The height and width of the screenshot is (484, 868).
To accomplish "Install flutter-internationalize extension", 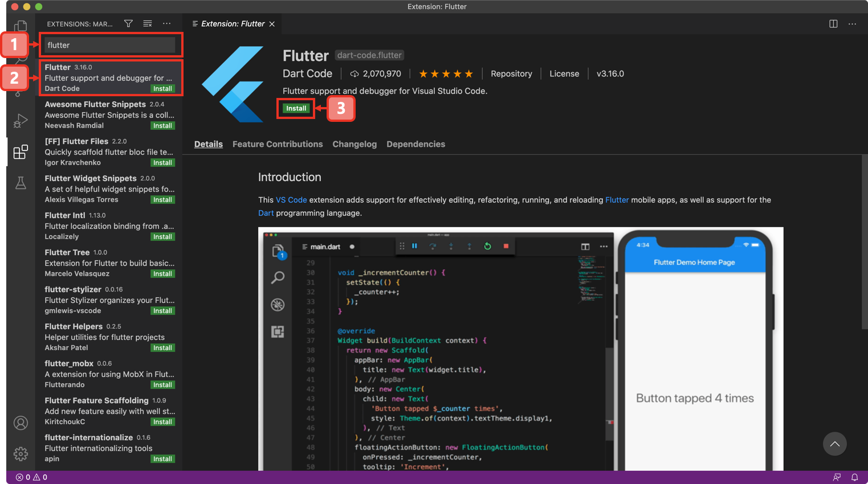I will click(162, 458).
